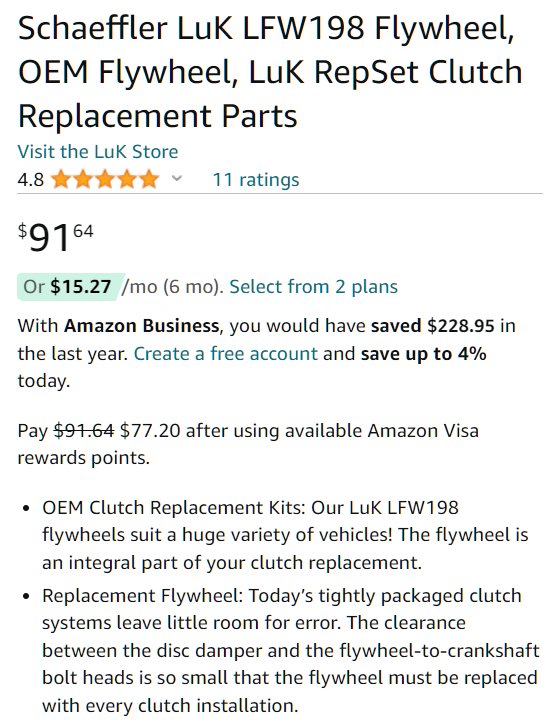Click the 4.8 rating score
Image resolution: width=555 pixels, height=723 pixels.
click(30, 180)
